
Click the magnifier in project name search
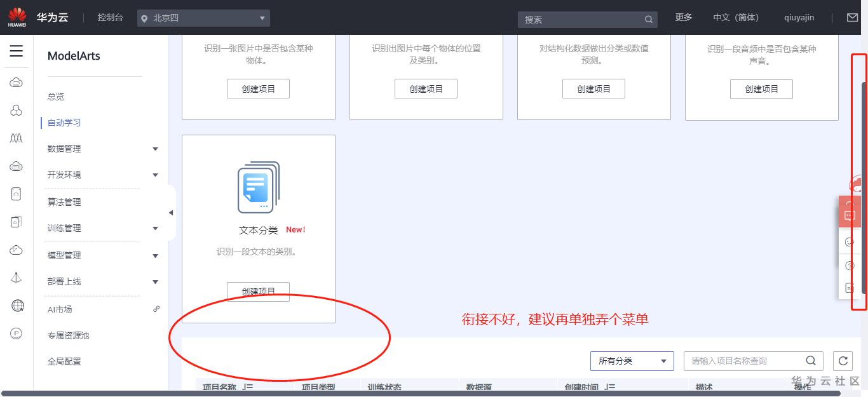coord(811,361)
